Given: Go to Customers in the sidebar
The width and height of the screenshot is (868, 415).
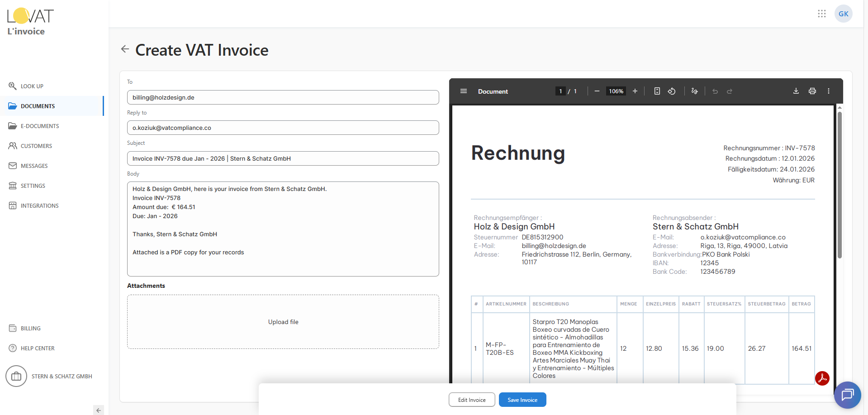Looking at the screenshot, I should coord(36,146).
